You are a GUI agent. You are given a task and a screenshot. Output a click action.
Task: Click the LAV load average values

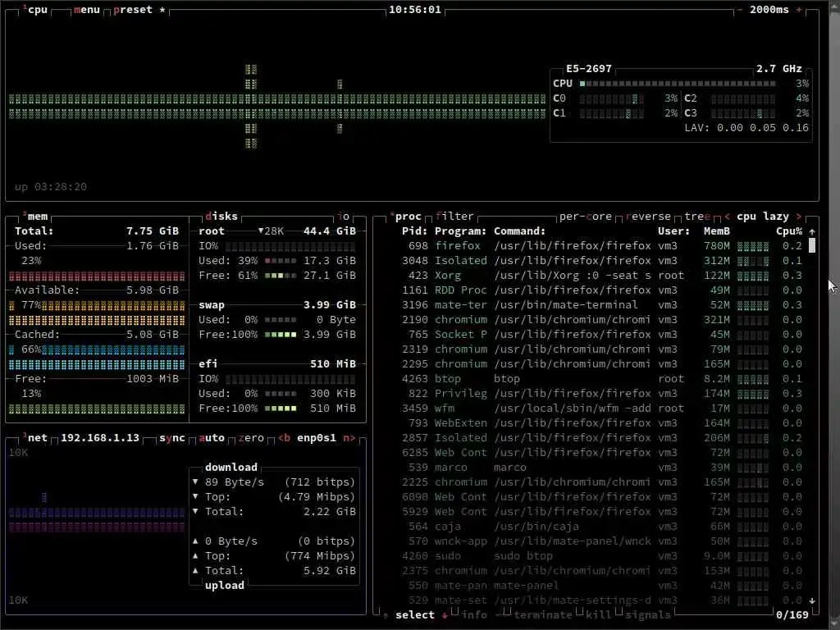(746, 128)
